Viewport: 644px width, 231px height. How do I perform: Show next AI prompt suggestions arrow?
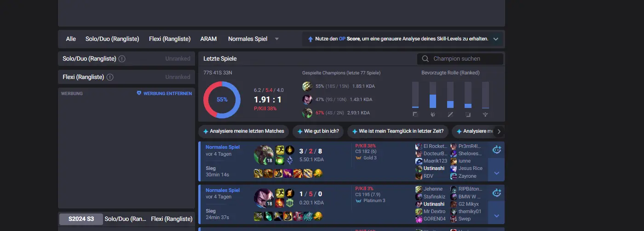coord(499,131)
